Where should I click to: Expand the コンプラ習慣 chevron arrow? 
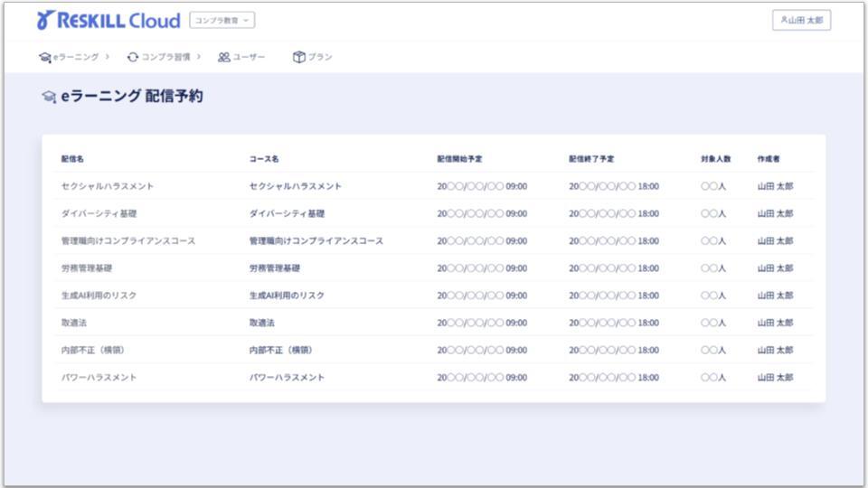199,56
